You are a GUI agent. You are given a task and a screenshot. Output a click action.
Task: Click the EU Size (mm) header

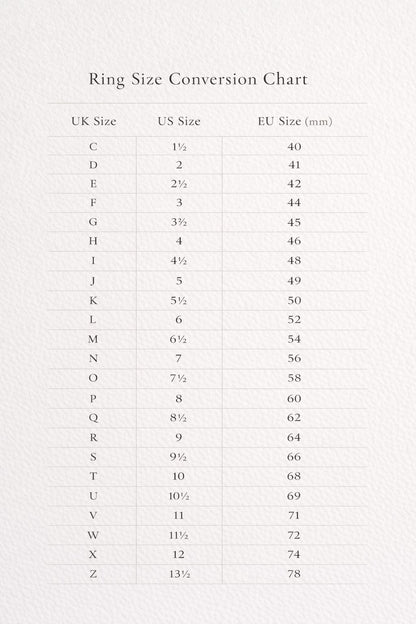pyautogui.click(x=295, y=121)
